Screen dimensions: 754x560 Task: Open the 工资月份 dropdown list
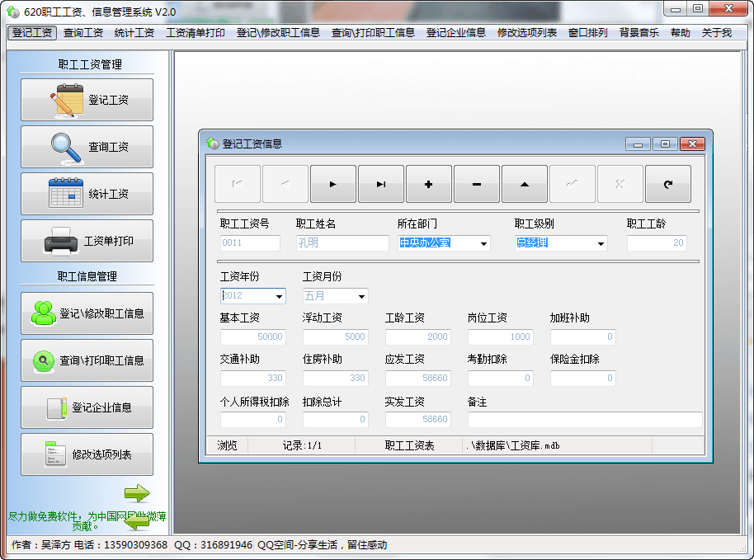[361, 296]
